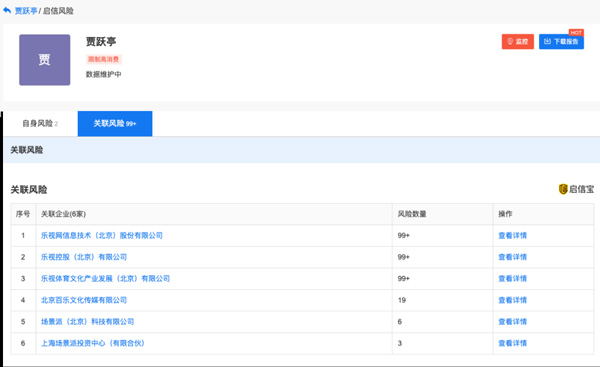Open 乐视网信息技术（北京）股份有限公司 link
600x367 pixels.
coord(102,235)
